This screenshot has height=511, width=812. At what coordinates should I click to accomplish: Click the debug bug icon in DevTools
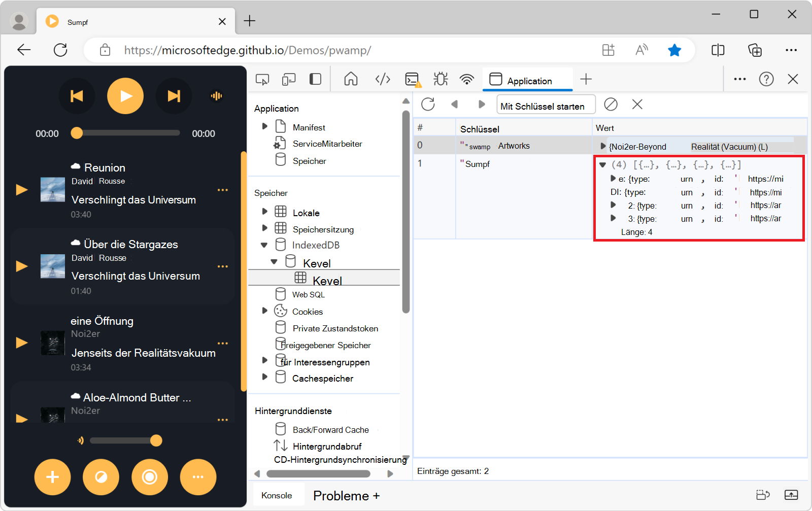(x=439, y=79)
